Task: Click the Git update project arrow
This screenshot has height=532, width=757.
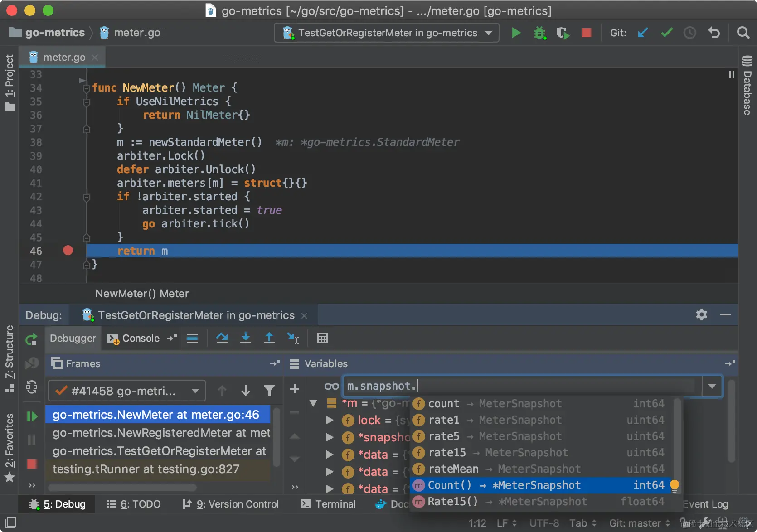Action: coord(642,33)
